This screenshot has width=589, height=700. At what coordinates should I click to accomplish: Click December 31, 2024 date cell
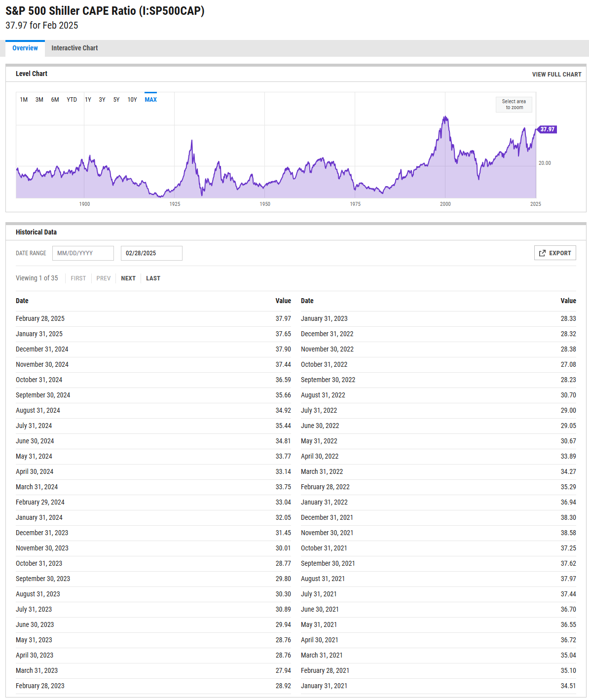(42, 350)
